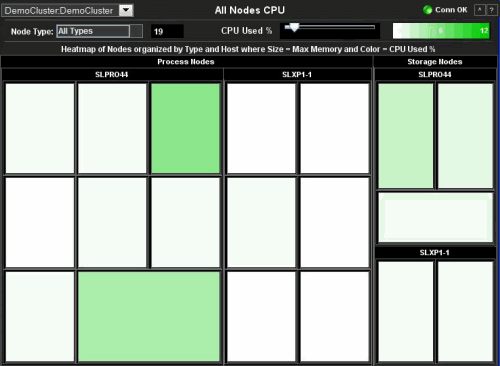Open the DemoCluster selector dropdown arrow
The height and width of the screenshot is (366, 500).
(126, 10)
